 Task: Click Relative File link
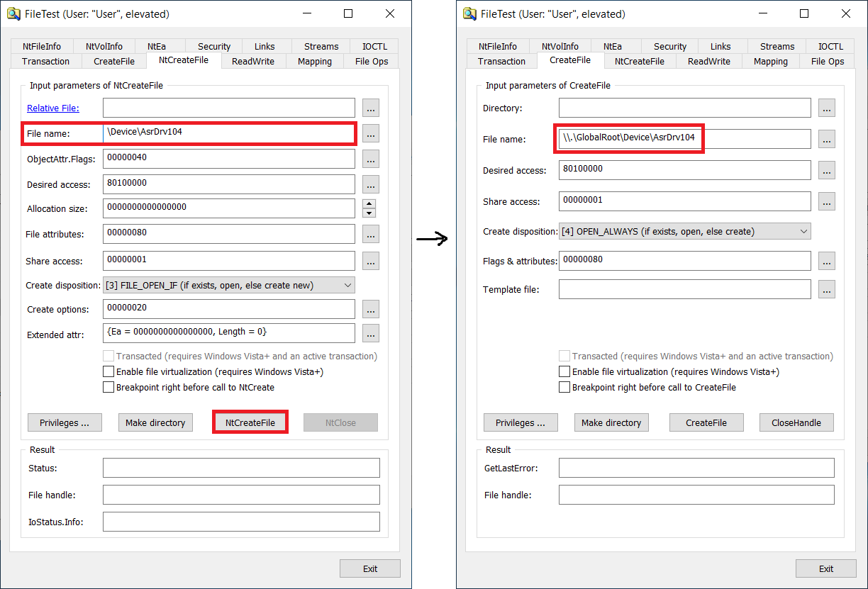[53, 108]
